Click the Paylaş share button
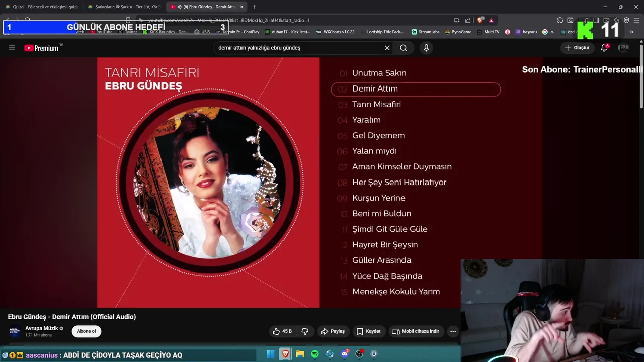The width and height of the screenshot is (644, 362). pyautogui.click(x=333, y=331)
